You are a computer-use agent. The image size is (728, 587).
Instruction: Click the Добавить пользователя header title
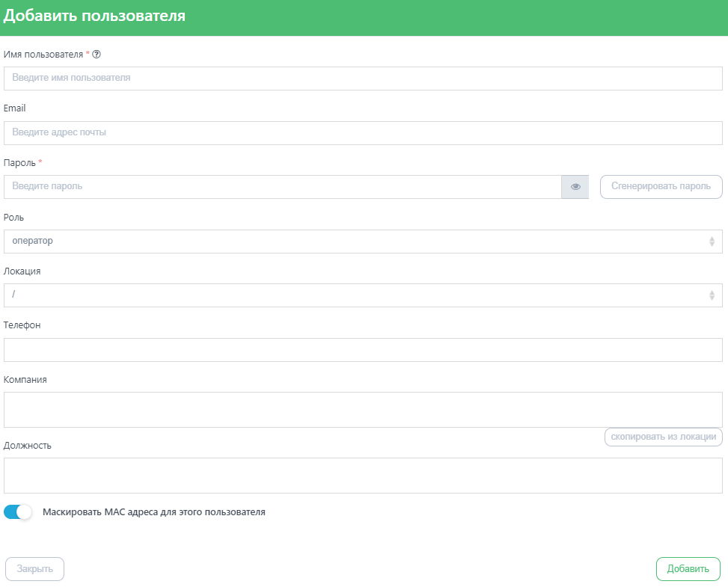click(94, 16)
